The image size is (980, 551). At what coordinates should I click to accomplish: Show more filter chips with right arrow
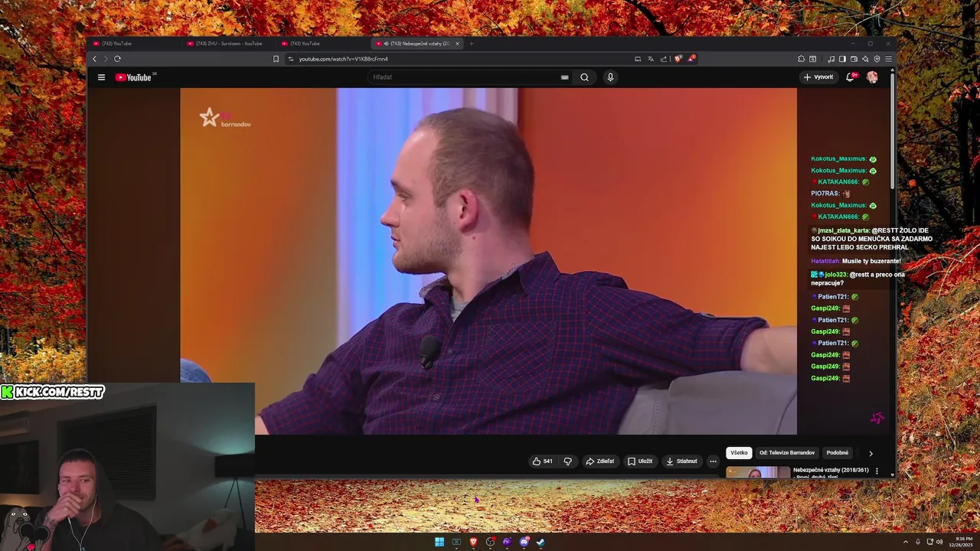[x=871, y=454]
